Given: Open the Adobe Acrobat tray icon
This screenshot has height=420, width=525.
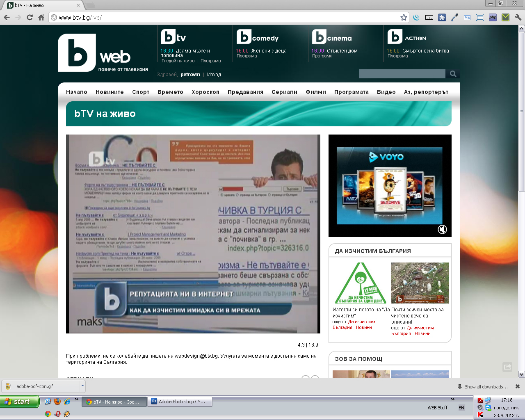Looking at the screenshot, I should click(x=480, y=401).
